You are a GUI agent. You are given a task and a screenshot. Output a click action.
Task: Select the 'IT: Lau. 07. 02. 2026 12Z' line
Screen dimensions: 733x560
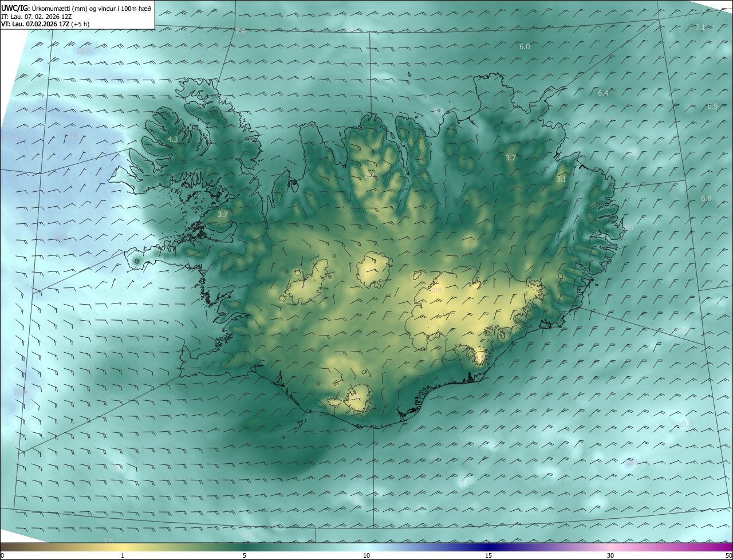(x=36, y=16)
